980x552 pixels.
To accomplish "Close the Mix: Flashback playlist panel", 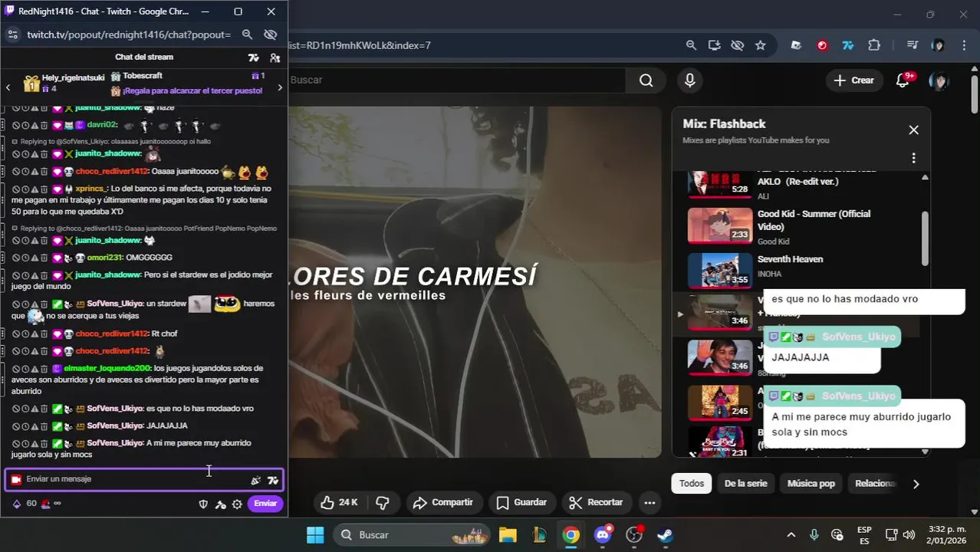I will (x=913, y=130).
